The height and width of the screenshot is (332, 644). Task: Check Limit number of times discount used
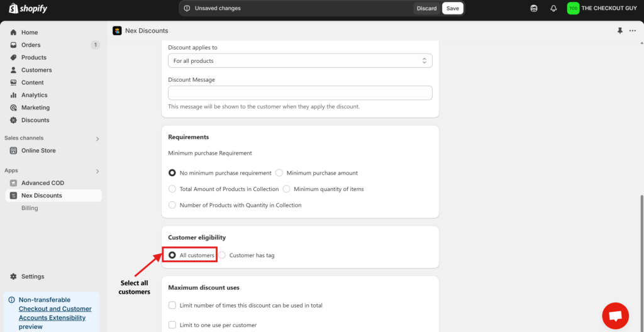(x=172, y=306)
